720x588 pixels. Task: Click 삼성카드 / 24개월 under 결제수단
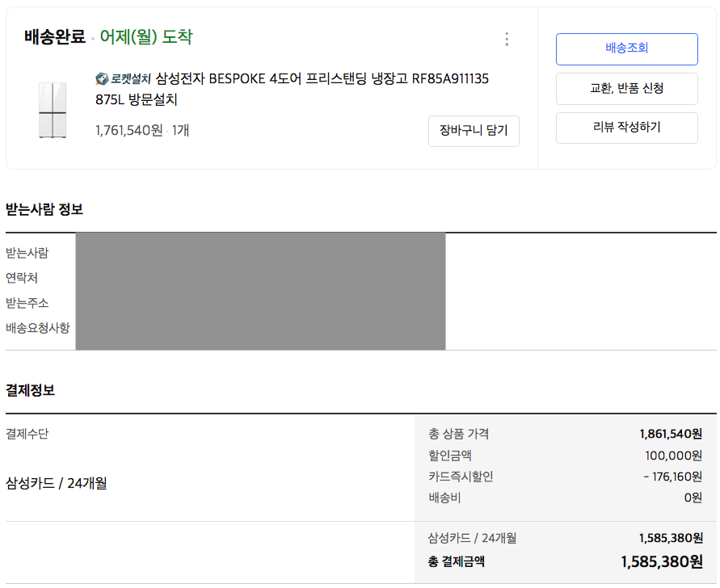56,483
